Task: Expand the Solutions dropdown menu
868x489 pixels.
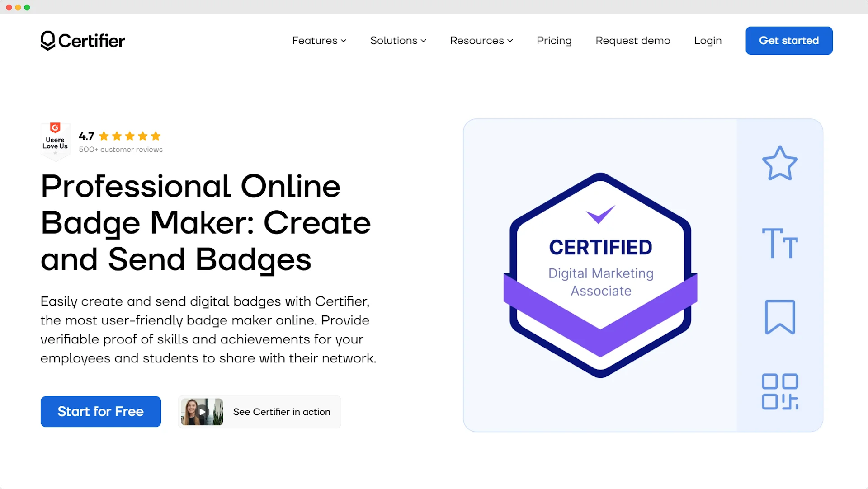Action: click(x=397, y=41)
